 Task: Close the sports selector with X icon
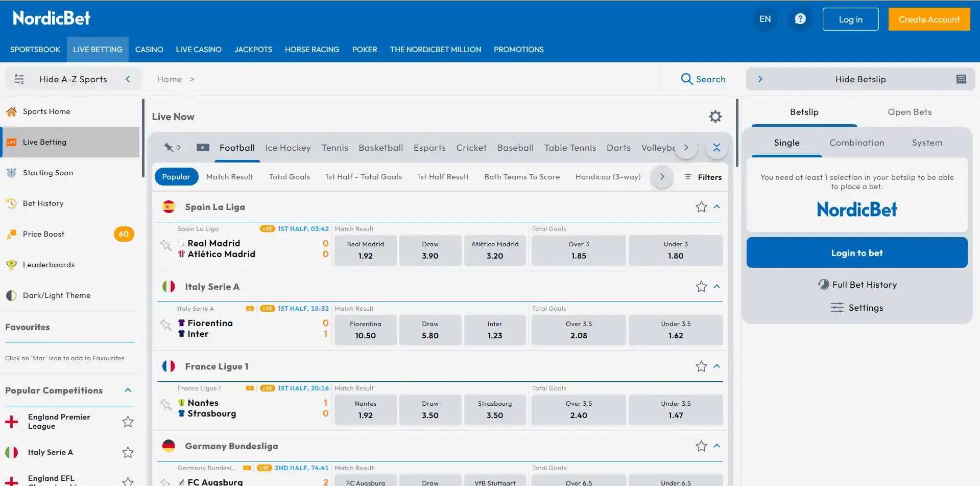coord(716,148)
